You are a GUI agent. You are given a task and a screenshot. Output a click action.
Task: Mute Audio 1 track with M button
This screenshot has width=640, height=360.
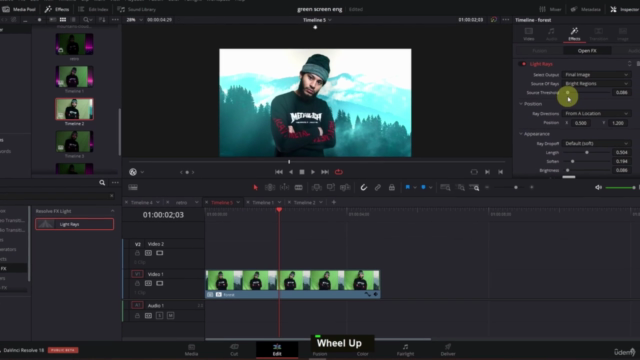(x=171, y=316)
